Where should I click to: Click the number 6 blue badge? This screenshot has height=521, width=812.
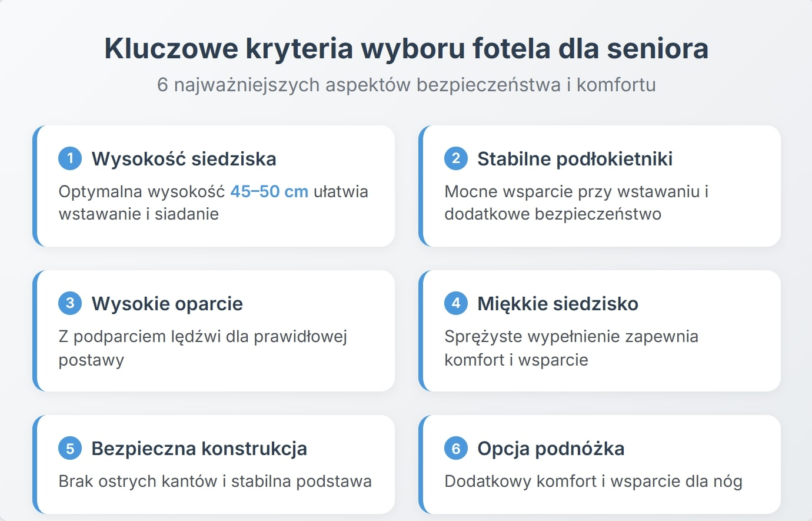coord(456,449)
